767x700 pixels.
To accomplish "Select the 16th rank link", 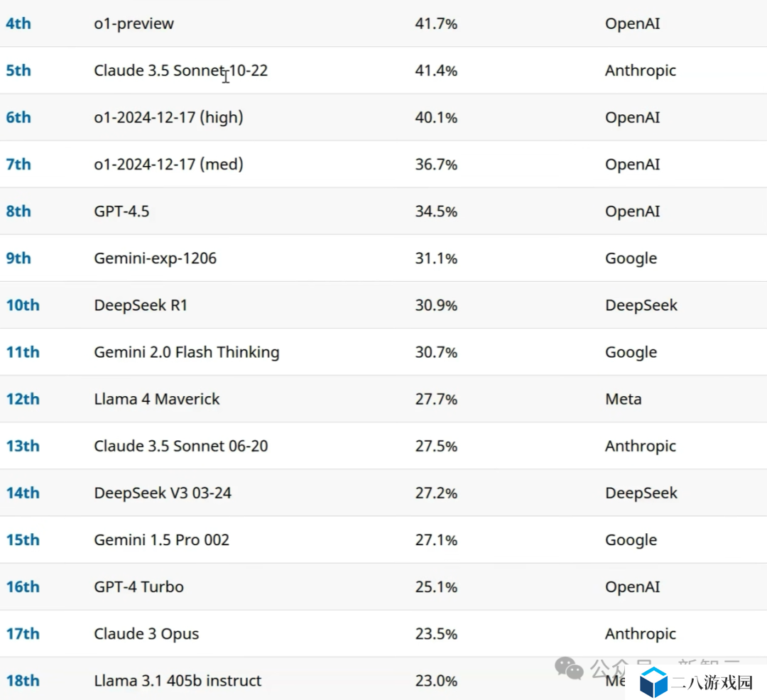I will tap(23, 587).
